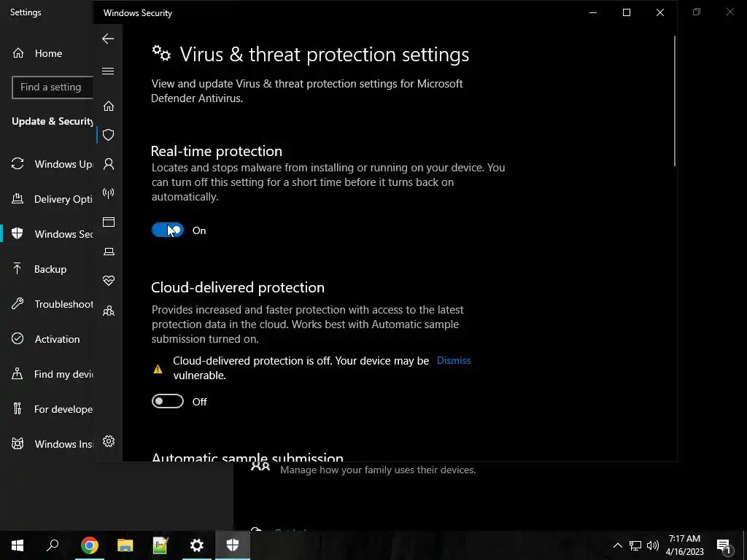Image resolution: width=747 pixels, height=560 pixels.
Task: Turn on Cloud-delivered protection toggle
Action: (x=168, y=402)
